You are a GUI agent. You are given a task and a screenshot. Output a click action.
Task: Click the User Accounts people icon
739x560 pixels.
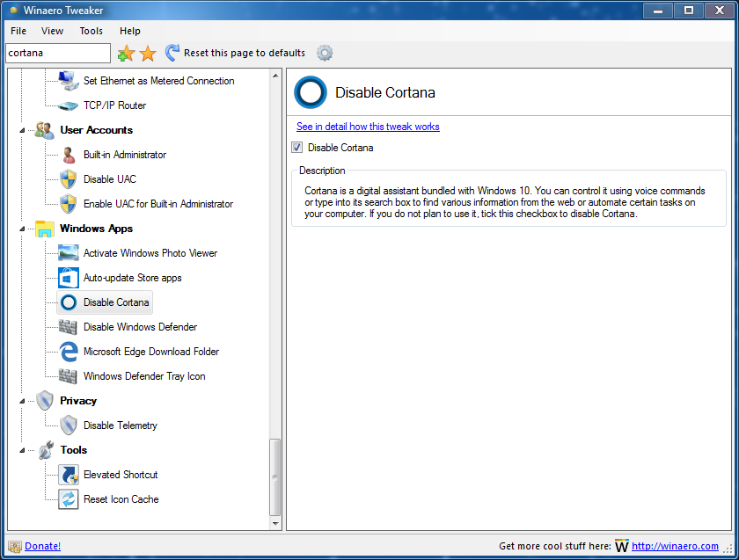(45, 130)
